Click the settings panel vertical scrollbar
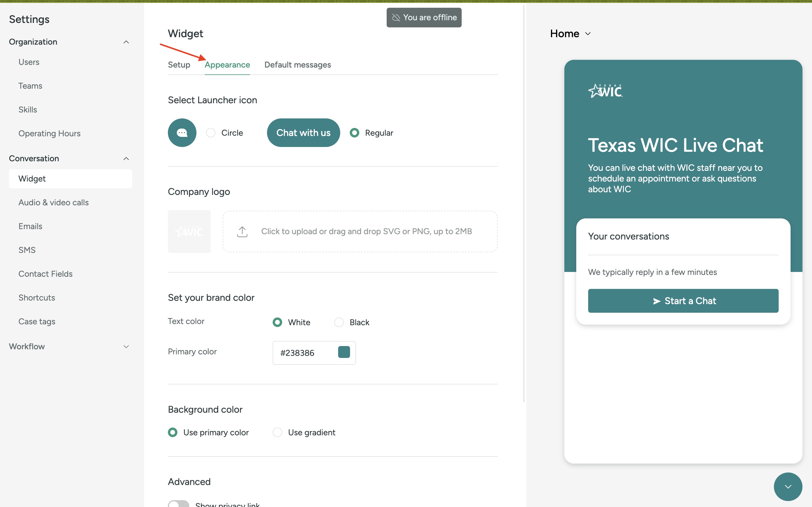Image resolution: width=812 pixels, height=507 pixels. (x=524, y=203)
